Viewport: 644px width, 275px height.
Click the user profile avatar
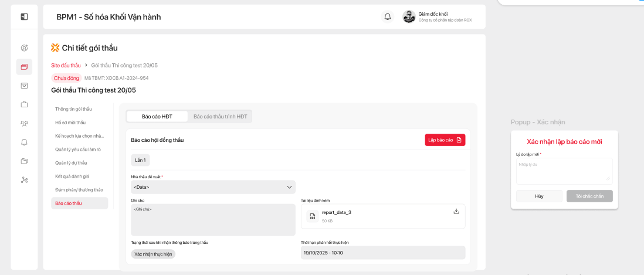tap(409, 17)
